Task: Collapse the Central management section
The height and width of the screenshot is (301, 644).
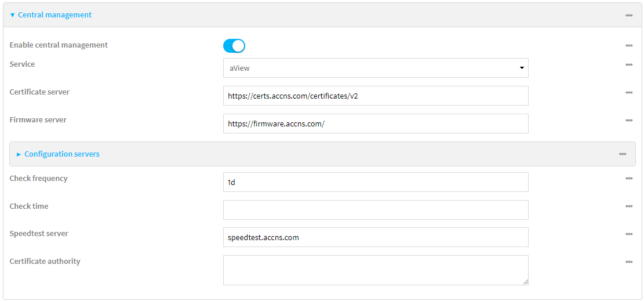Action: (50, 15)
